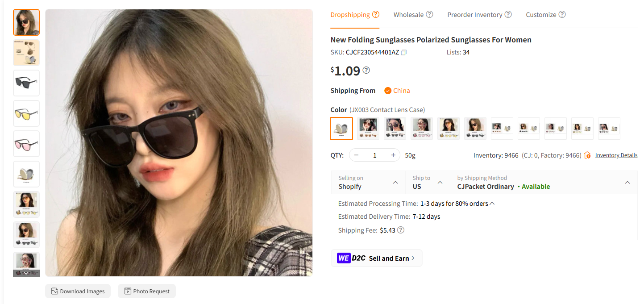Click the Photo Request button

click(146, 291)
